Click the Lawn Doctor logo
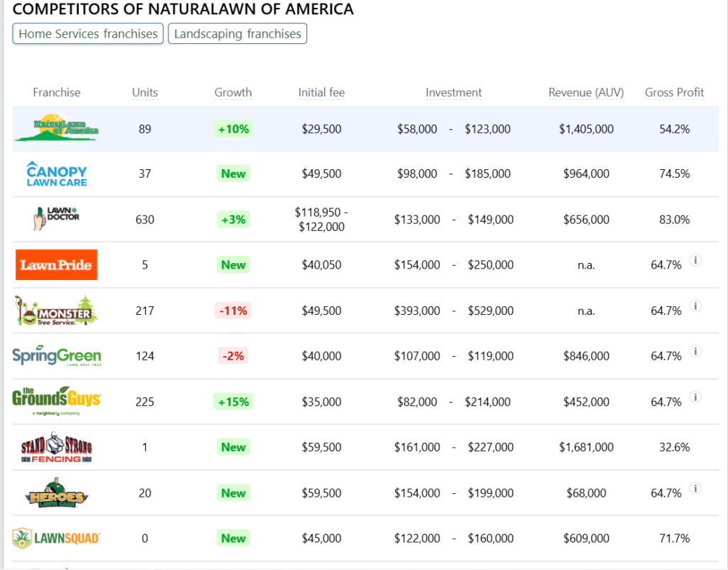Screen dimensions: 728x570 56,219
